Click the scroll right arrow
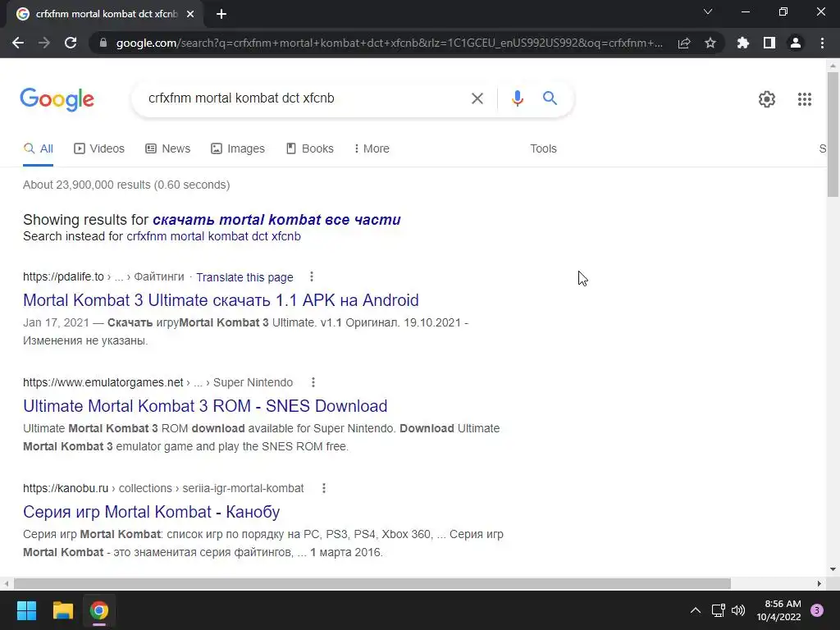Image resolution: width=840 pixels, height=630 pixels. (x=819, y=583)
